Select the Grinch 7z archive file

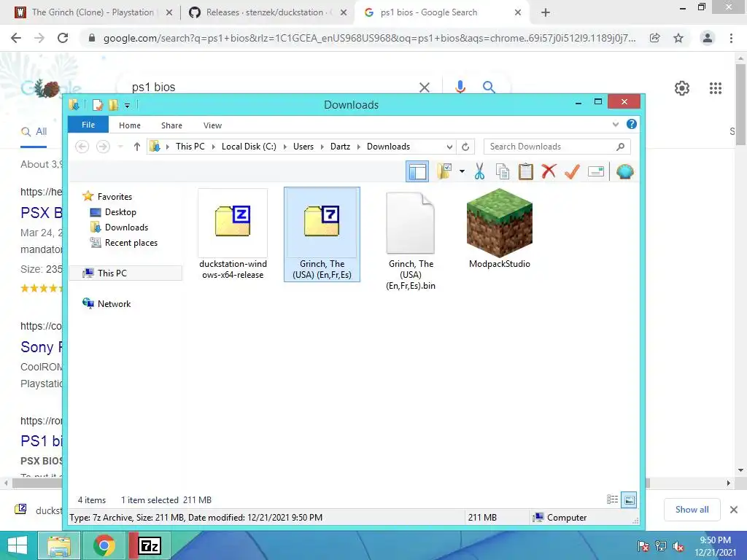[322, 234]
